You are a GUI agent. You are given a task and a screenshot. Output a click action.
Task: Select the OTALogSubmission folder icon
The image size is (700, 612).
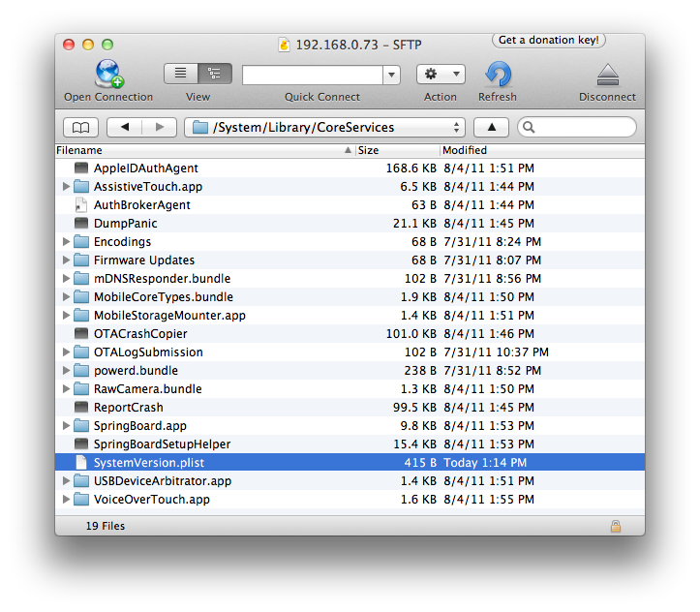(81, 352)
